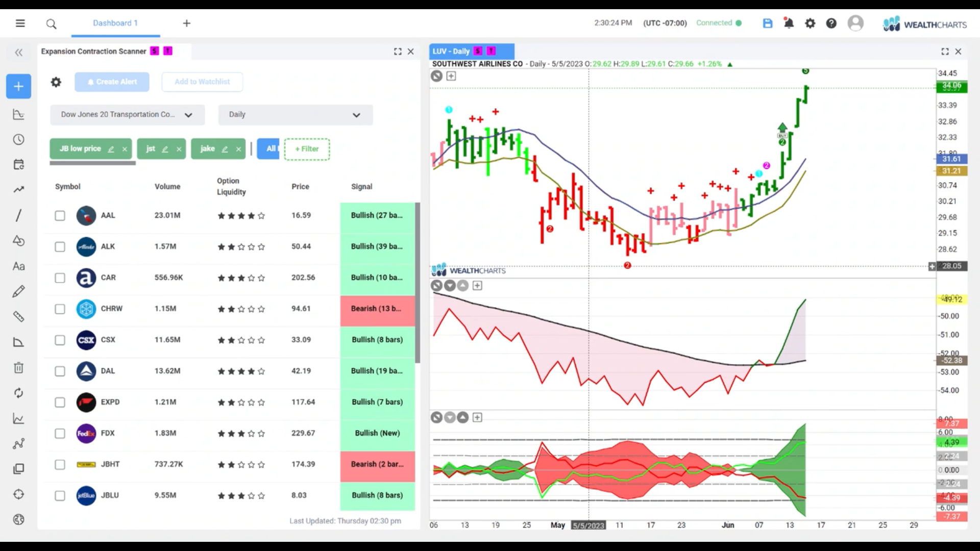Tick the JBHT row checkbox
This screenshot has height=551, width=980.
pyautogui.click(x=60, y=465)
